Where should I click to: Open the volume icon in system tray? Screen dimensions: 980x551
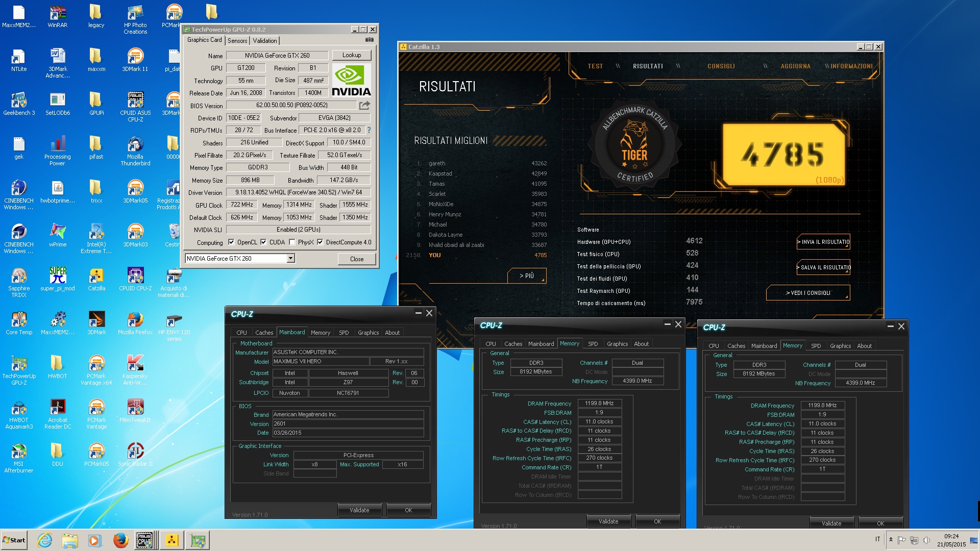926,540
